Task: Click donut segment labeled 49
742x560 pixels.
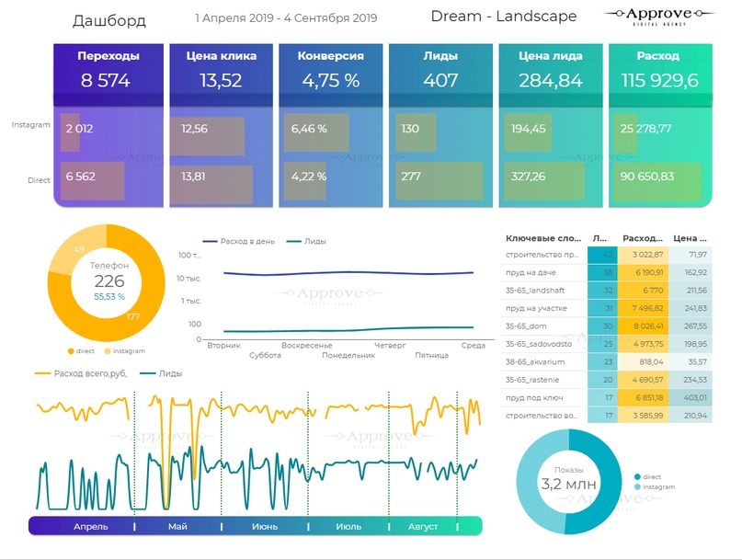Action: click(x=79, y=249)
